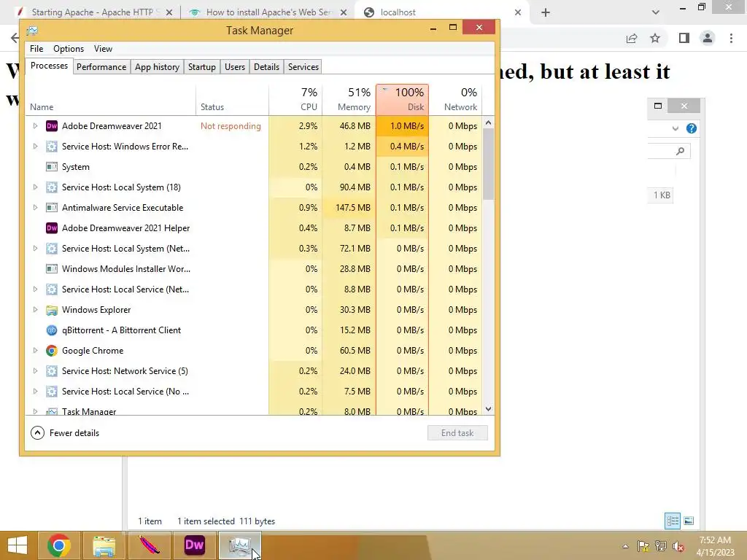
Task: Switch to the Details tab
Action: click(x=266, y=67)
